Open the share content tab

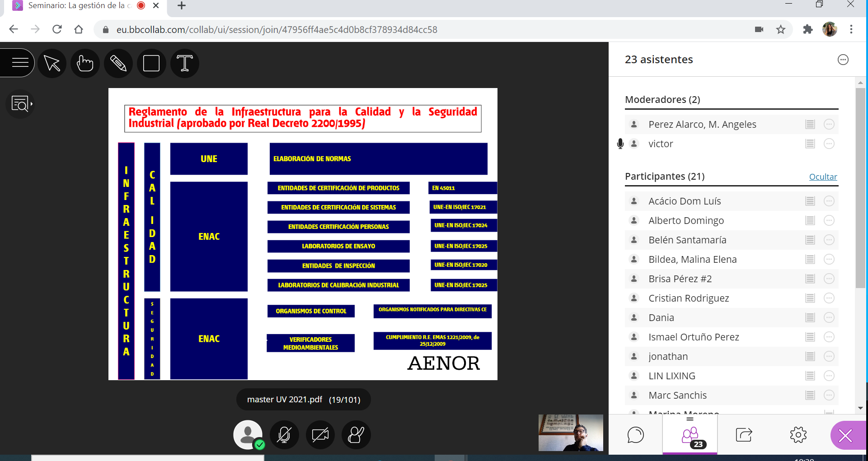click(x=744, y=435)
